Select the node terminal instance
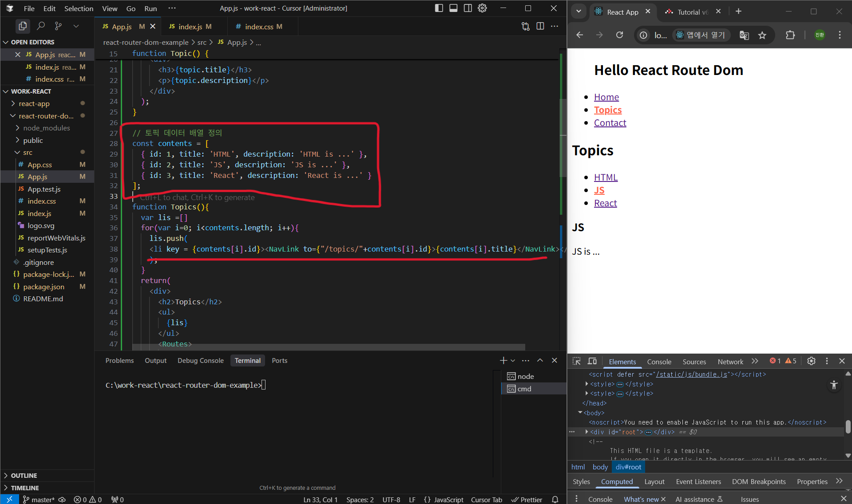This screenshot has width=852, height=504. click(534, 376)
